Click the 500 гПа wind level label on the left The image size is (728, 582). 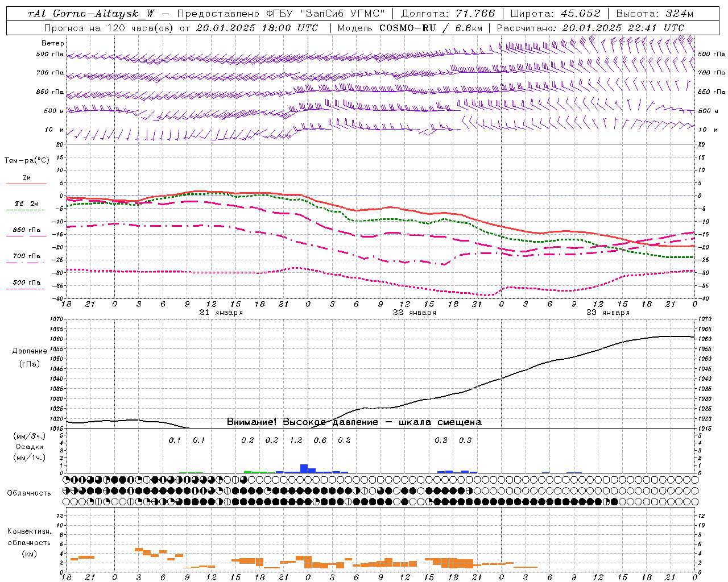[50, 55]
